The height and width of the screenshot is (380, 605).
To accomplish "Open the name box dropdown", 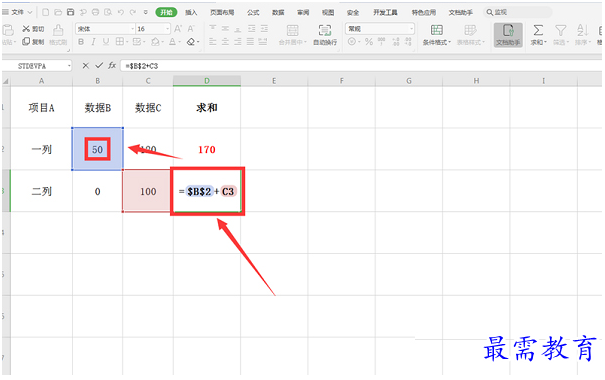I will (69, 66).
